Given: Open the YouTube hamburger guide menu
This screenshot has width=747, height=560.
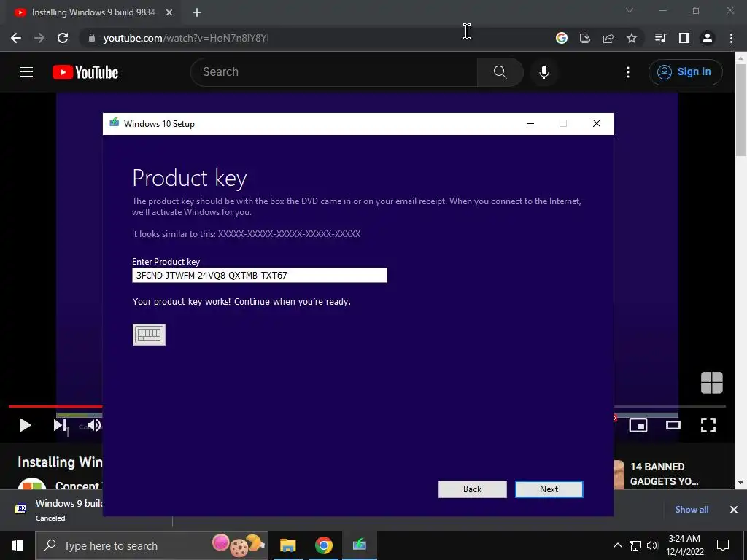Looking at the screenshot, I should [x=26, y=72].
